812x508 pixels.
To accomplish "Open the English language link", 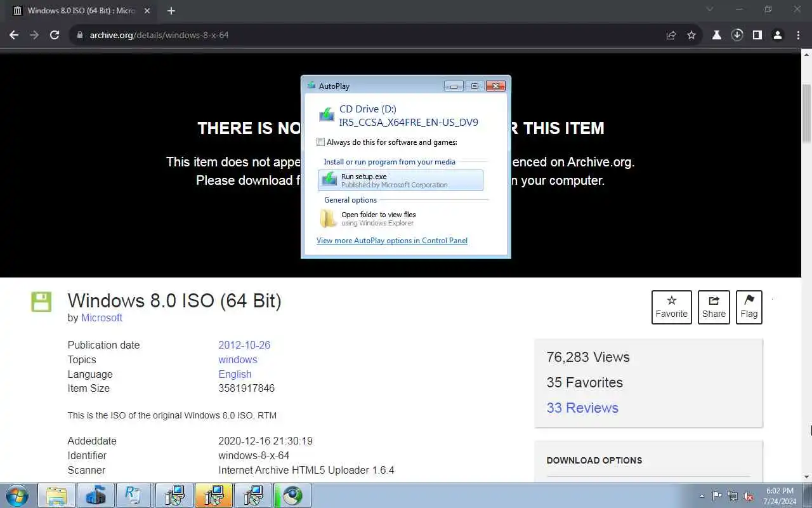I will point(235,374).
